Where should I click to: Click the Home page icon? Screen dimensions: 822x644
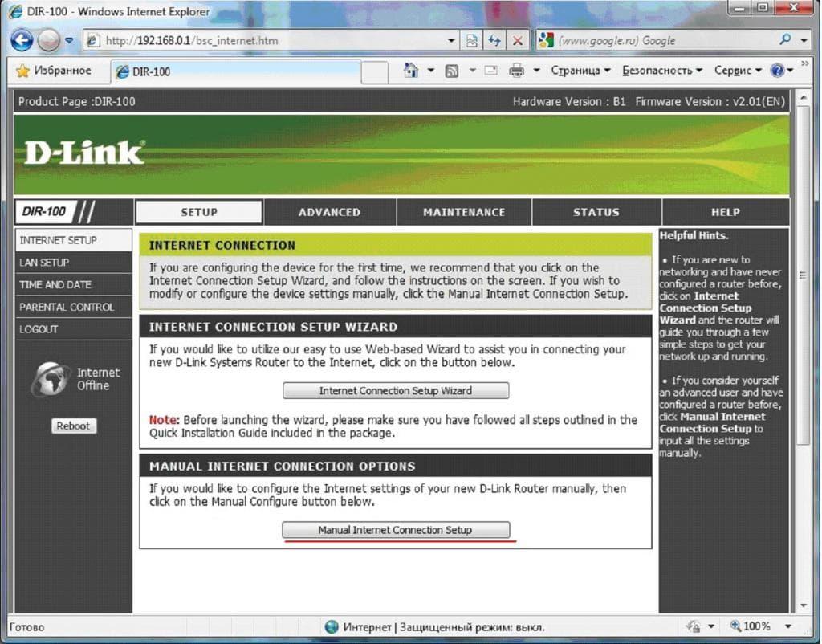(x=411, y=71)
